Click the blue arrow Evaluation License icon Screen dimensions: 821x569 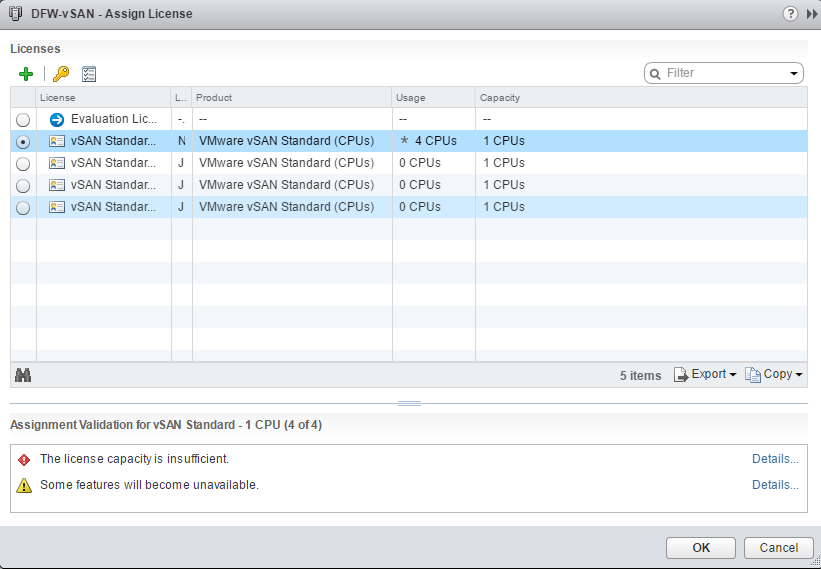(57, 119)
